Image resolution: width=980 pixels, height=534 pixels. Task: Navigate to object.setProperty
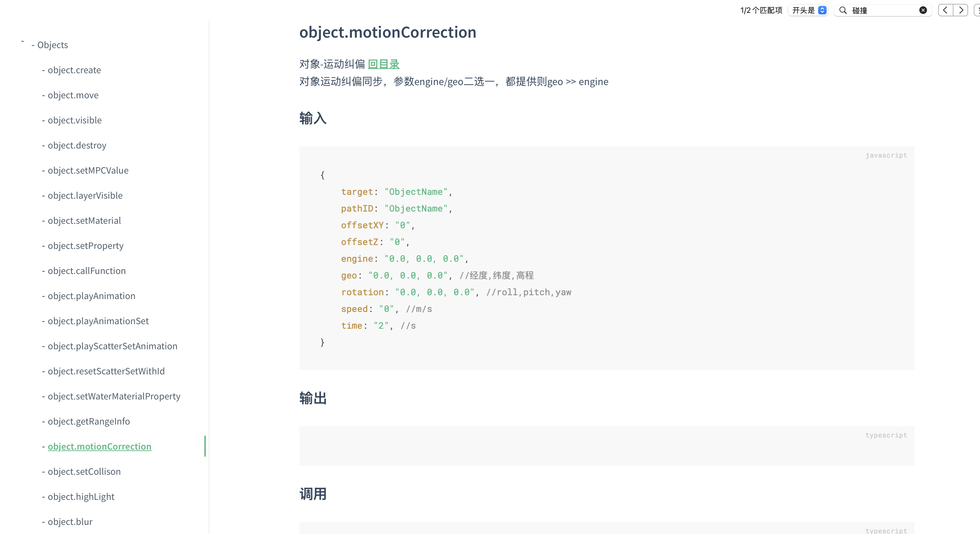point(85,246)
